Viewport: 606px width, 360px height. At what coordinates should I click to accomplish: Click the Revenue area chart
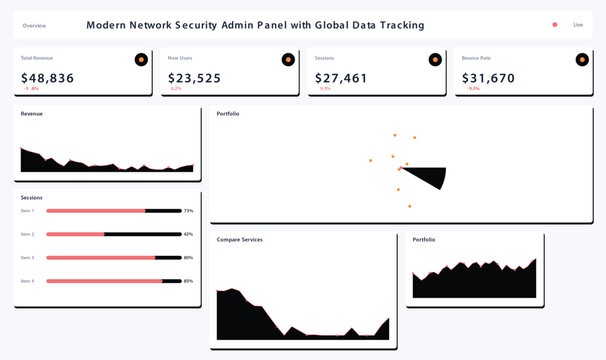(107, 160)
